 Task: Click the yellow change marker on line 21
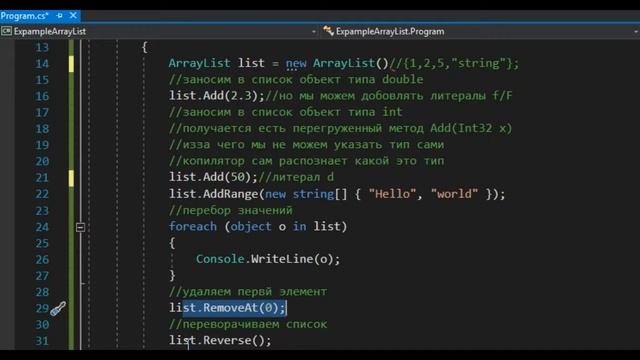tap(71, 178)
